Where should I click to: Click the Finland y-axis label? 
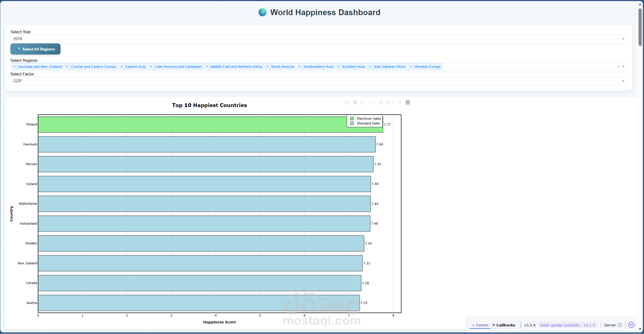tap(32, 124)
